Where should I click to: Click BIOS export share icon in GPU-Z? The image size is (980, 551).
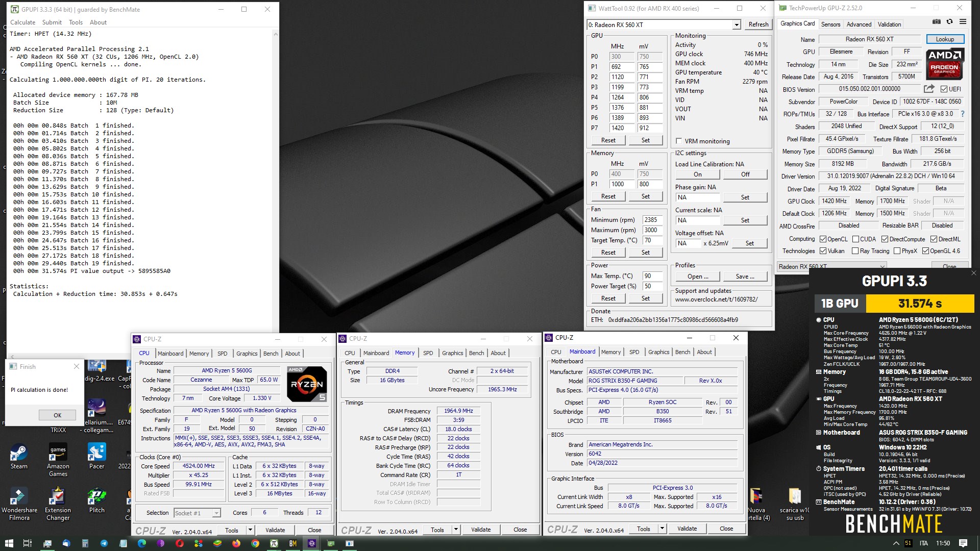click(x=929, y=89)
